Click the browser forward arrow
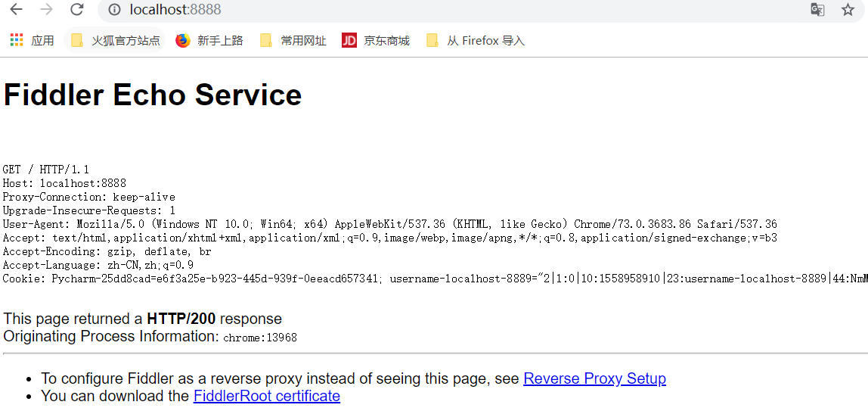This screenshot has width=868, height=411. (x=47, y=9)
